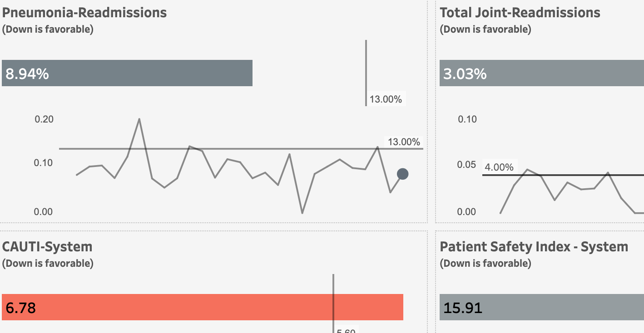Screen dimensions: 644x333
Task: Click the Patient Safety Index - System title
Action: click(x=534, y=246)
